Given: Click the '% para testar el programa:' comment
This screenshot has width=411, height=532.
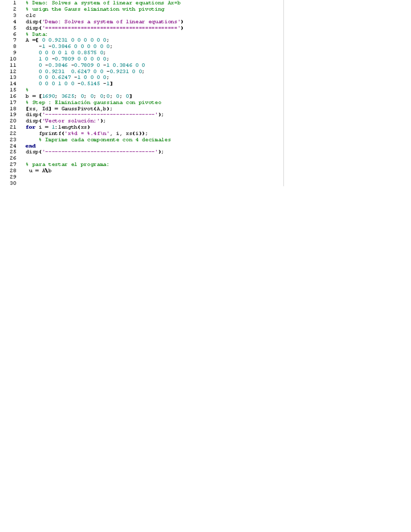Looking at the screenshot, I should 67,164.
